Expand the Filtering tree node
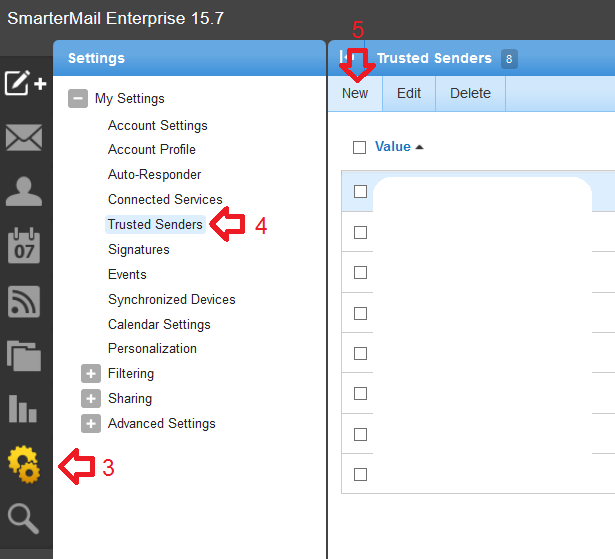 (x=91, y=373)
